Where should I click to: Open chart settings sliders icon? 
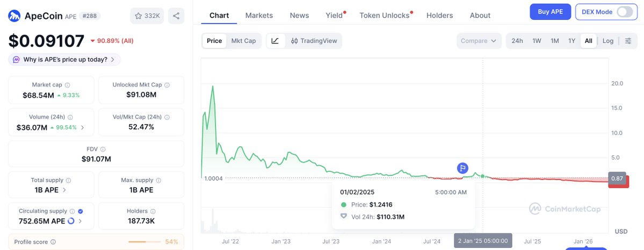point(628,41)
